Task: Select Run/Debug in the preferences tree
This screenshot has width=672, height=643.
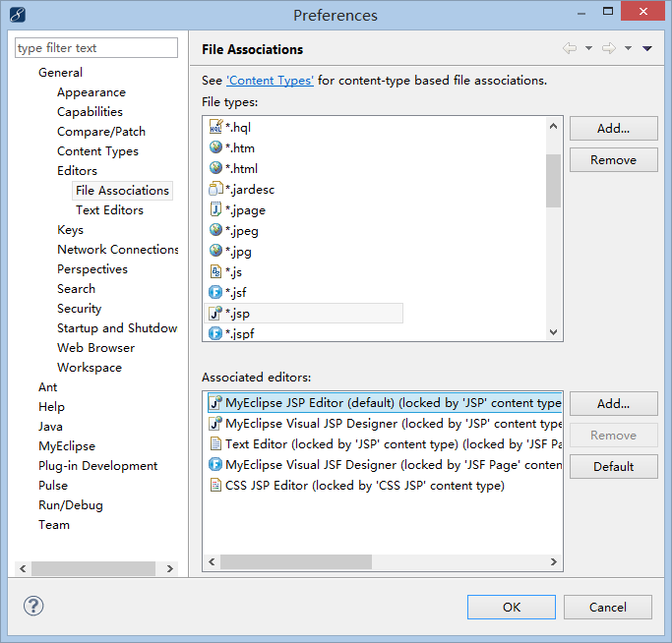Action: coord(71,505)
